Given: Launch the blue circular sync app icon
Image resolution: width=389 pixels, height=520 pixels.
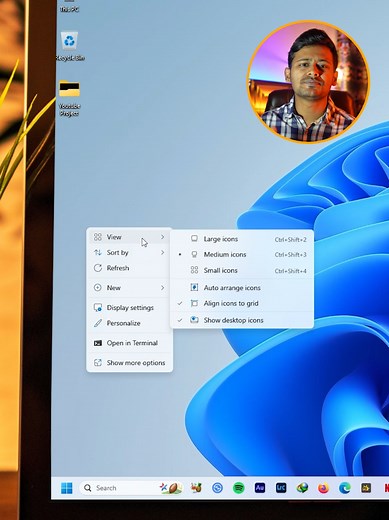Looking at the screenshot, I should pos(217,488).
